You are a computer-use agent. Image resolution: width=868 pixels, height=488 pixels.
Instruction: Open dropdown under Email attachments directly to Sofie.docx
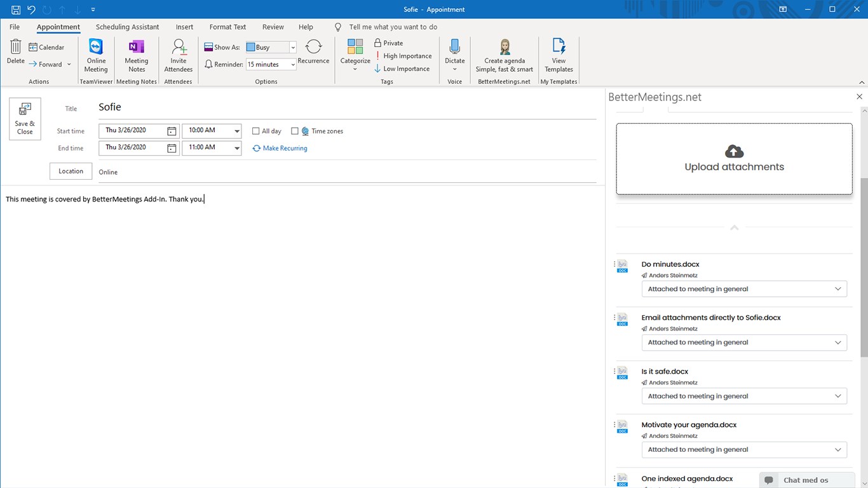pos(744,342)
